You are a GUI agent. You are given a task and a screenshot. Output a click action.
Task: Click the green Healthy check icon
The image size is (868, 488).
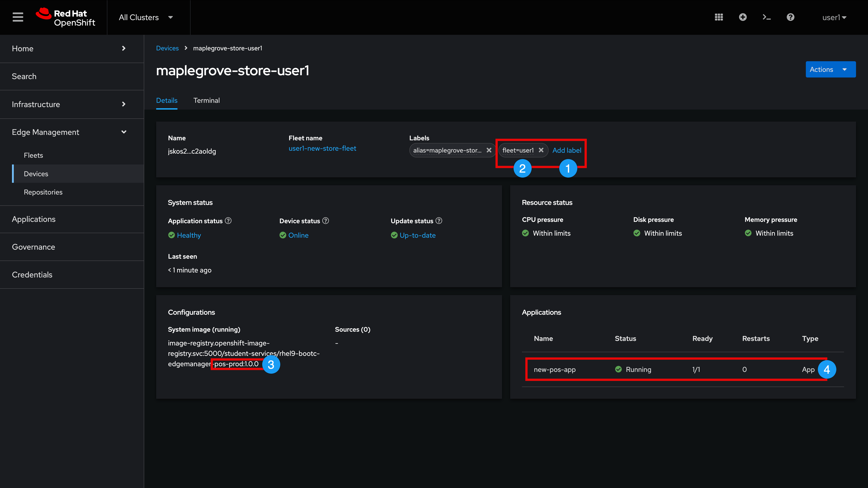(172, 235)
